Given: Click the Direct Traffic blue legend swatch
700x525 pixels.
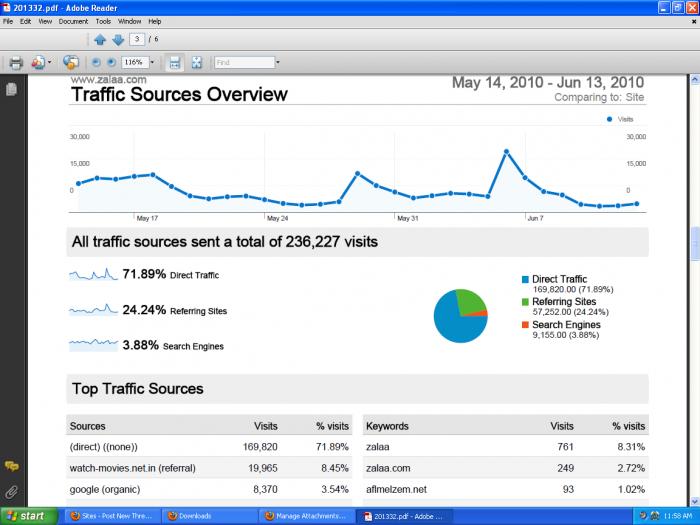Looking at the screenshot, I should (525, 279).
